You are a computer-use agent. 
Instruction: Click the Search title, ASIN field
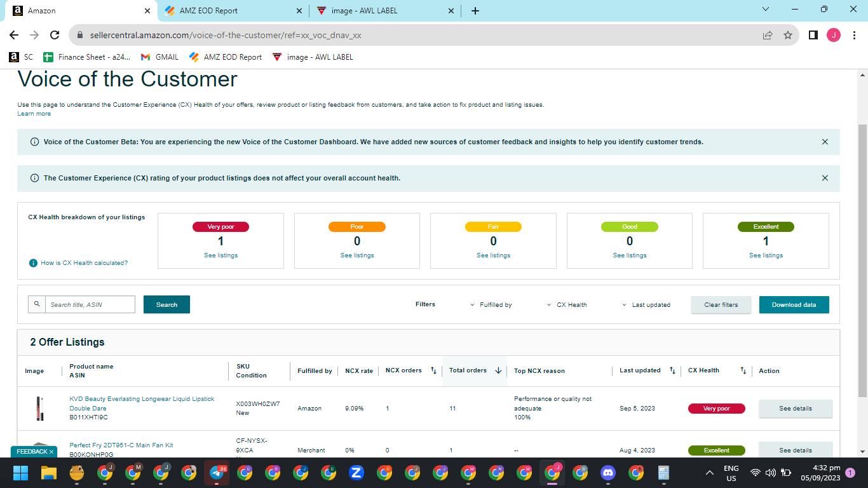[90, 304]
